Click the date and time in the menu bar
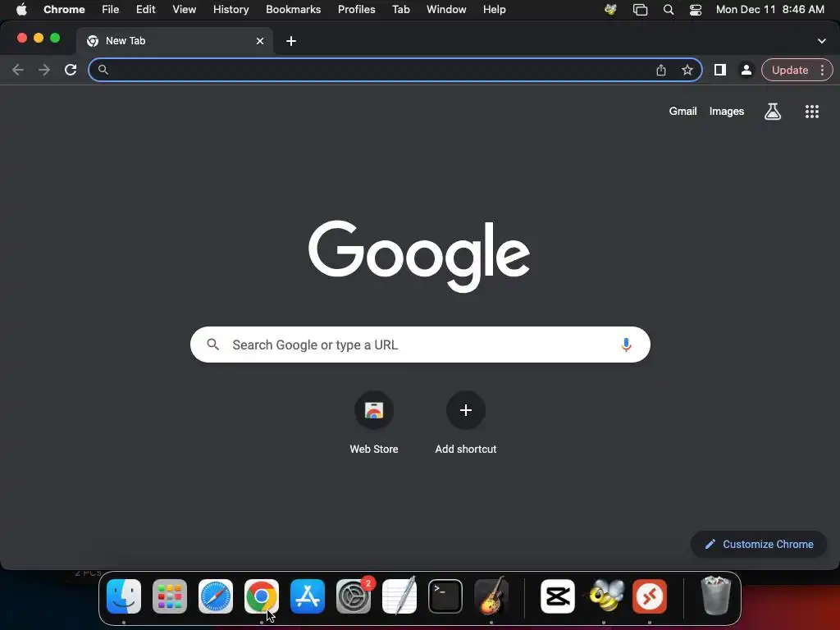The image size is (840, 630). 769,10
